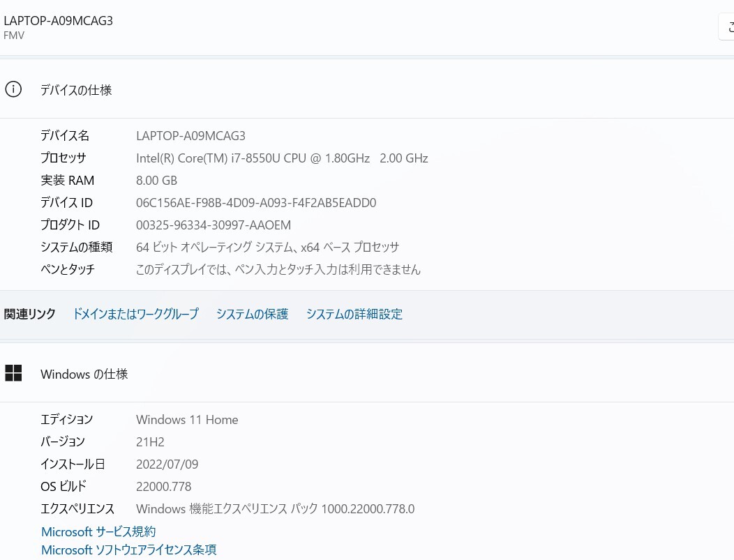
Task: Open the システムの保護 link
Action: (252, 314)
